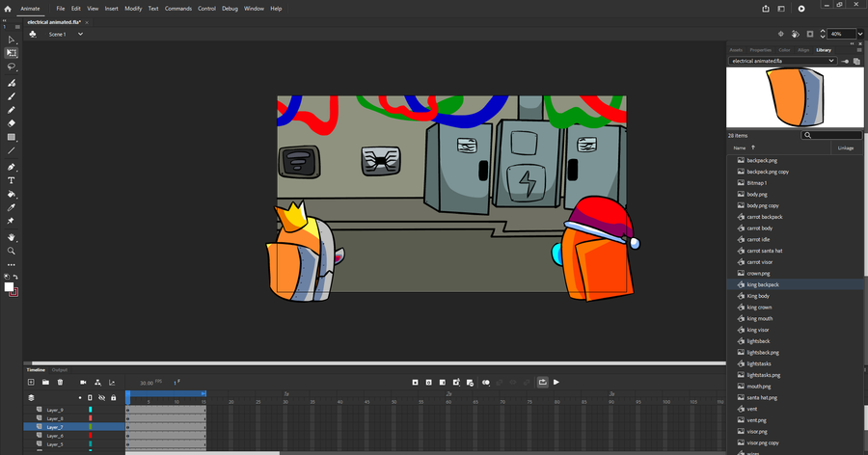The width and height of the screenshot is (868, 455).
Task: Open the Library panel options menu
Action: tap(859, 50)
